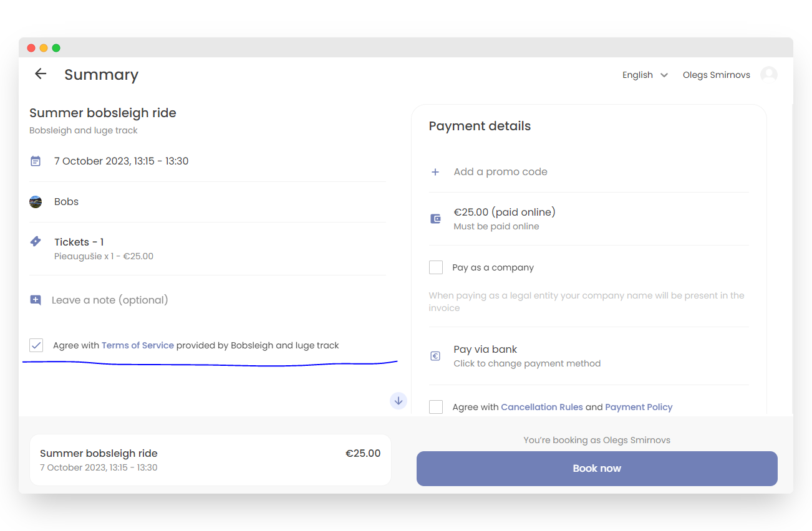Click the ticket icon beside Tickets - 1
Image resolution: width=812 pixels, height=531 pixels.
click(36, 242)
